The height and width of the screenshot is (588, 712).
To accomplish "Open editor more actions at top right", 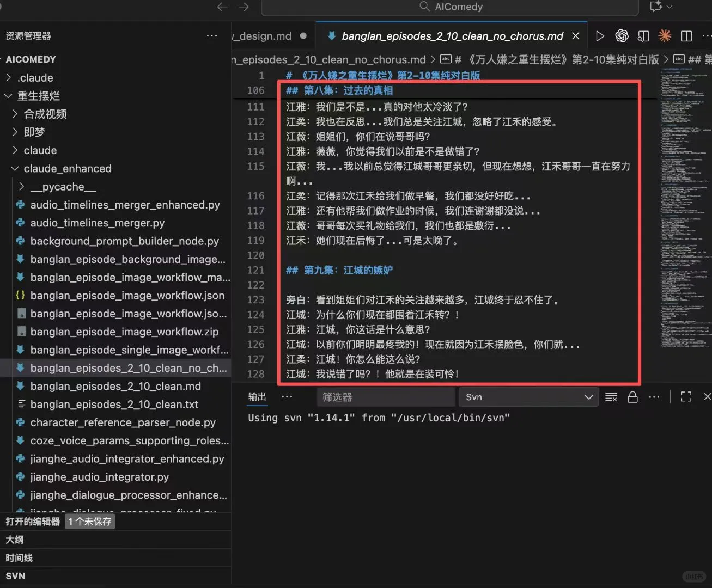I will coord(707,36).
